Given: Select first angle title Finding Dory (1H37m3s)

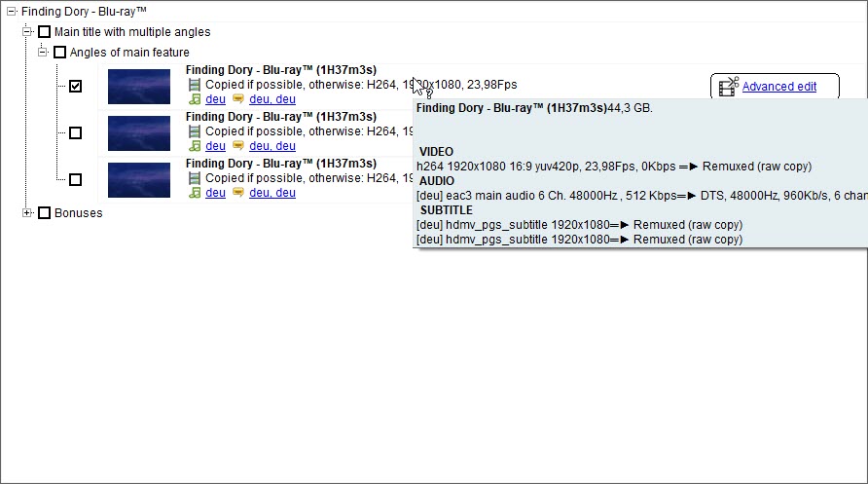Looking at the screenshot, I should (280, 70).
